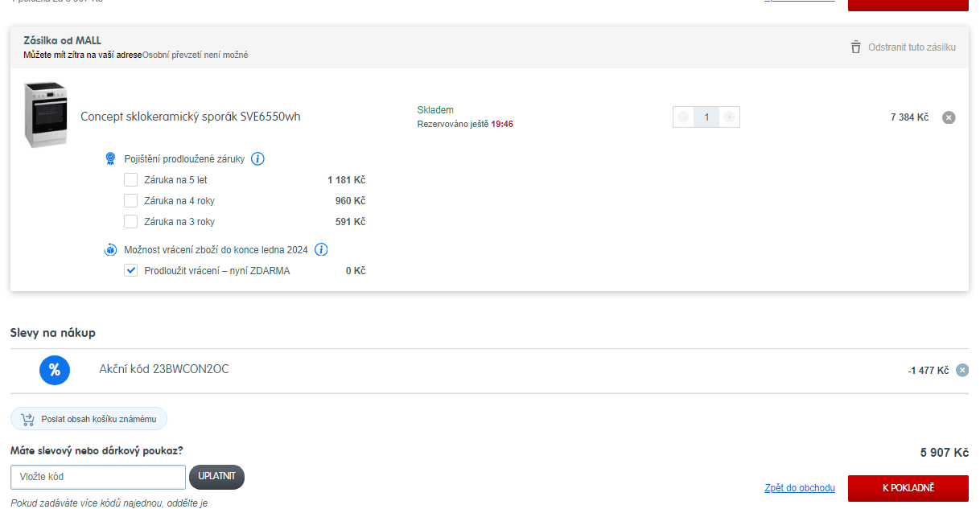This screenshot has height=509, width=980.
Task: Remove discount code 23BWCON2OC with the X icon
Action: click(962, 371)
